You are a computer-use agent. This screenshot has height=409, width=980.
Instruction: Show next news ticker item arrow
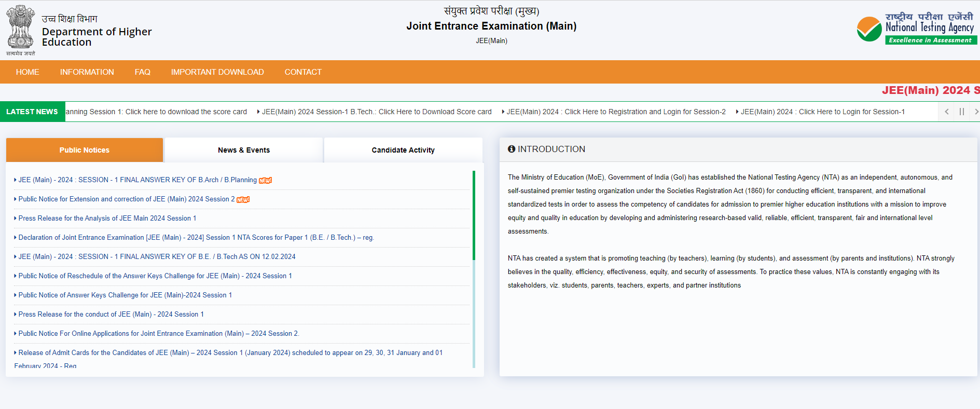point(976,112)
